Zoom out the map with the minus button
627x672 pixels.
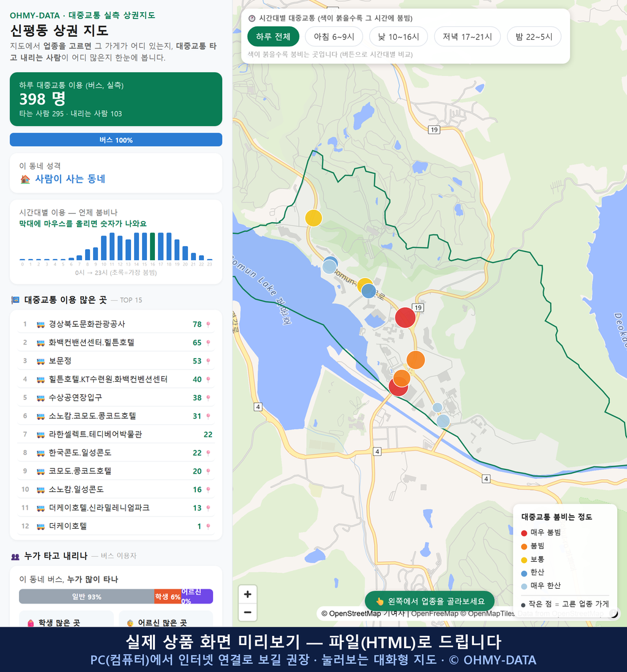[x=247, y=612]
